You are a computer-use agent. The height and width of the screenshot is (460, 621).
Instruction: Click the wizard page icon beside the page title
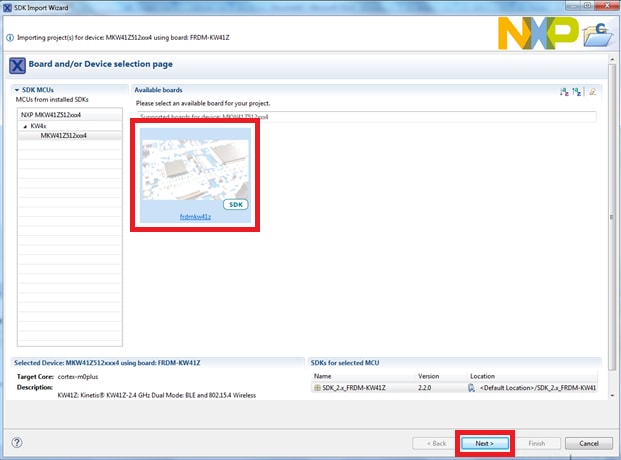pos(17,65)
